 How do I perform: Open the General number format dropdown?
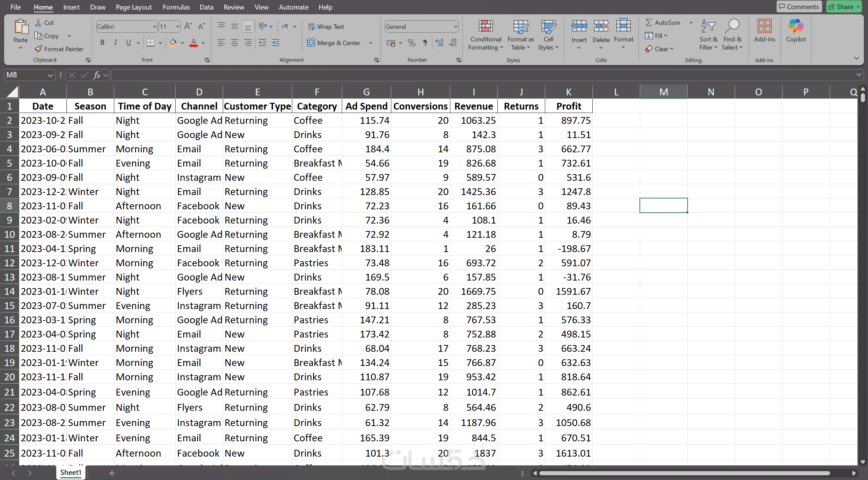click(x=455, y=26)
